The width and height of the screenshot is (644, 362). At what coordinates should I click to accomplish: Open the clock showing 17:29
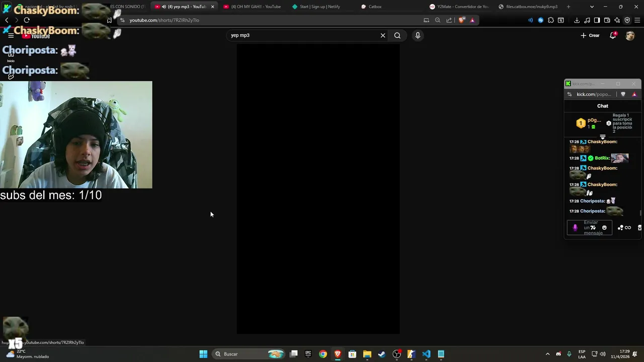click(x=620, y=354)
